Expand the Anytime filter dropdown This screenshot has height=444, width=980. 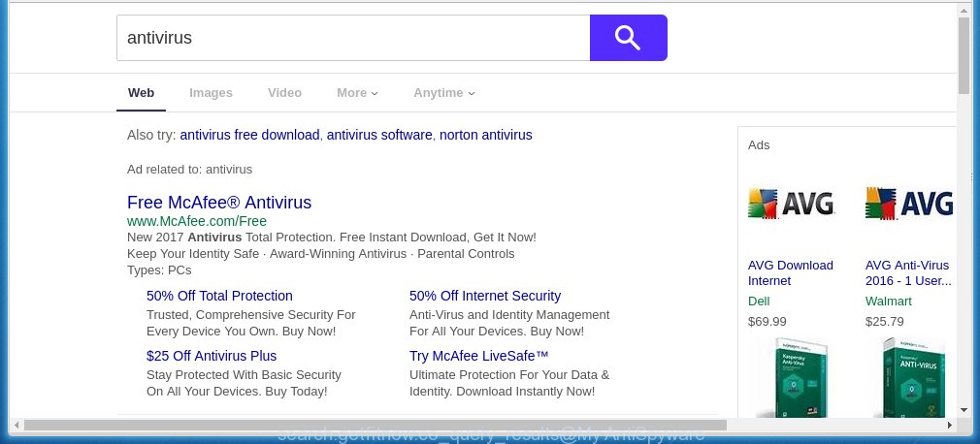tap(444, 93)
